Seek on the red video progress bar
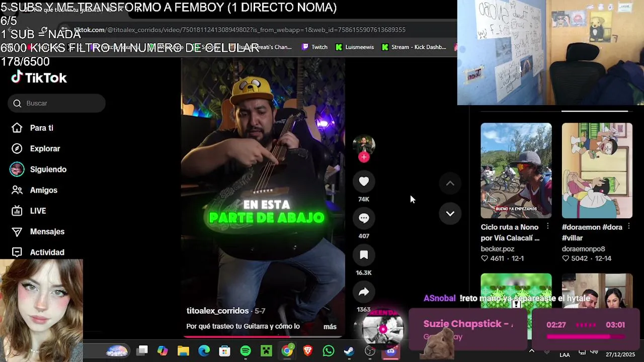Viewport: 644px width, 362px height. [x=263, y=337]
